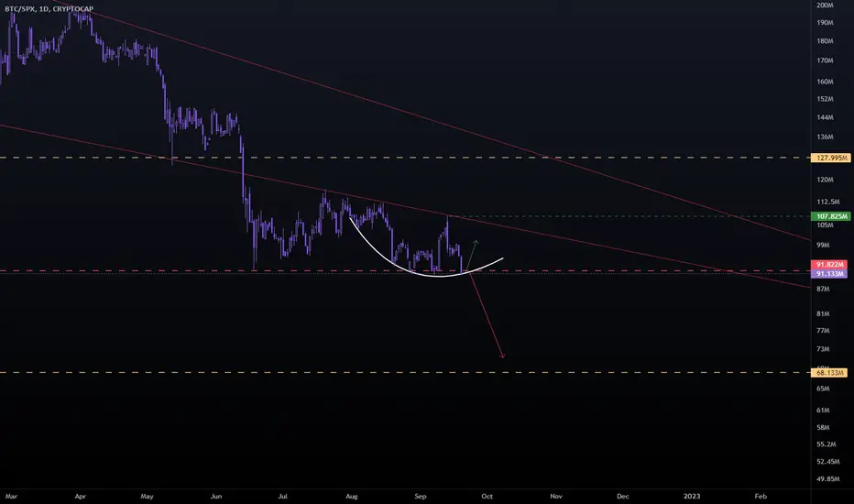Click the red 91.822M price label
Viewport: 854px width, 504px height.
tap(829, 265)
